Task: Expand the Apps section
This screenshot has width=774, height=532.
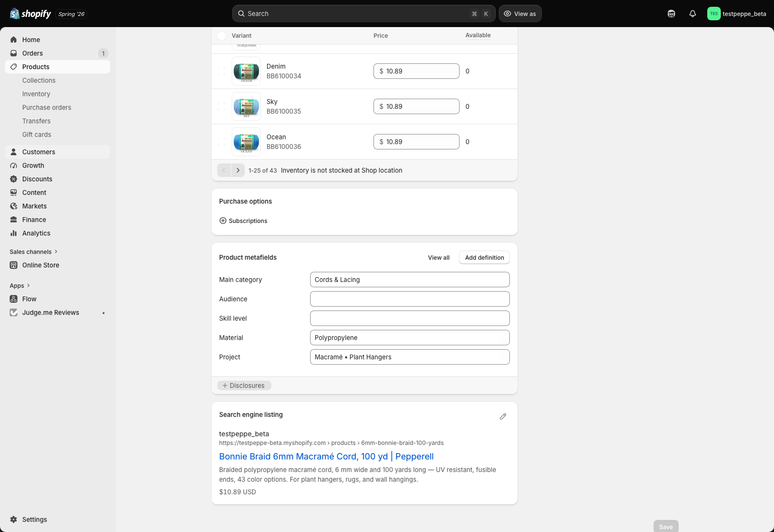Action: coord(20,285)
